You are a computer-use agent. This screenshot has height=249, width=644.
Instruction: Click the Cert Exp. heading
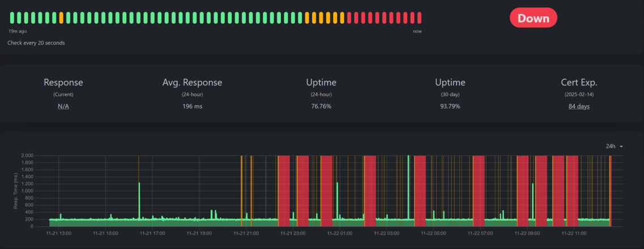point(579,83)
